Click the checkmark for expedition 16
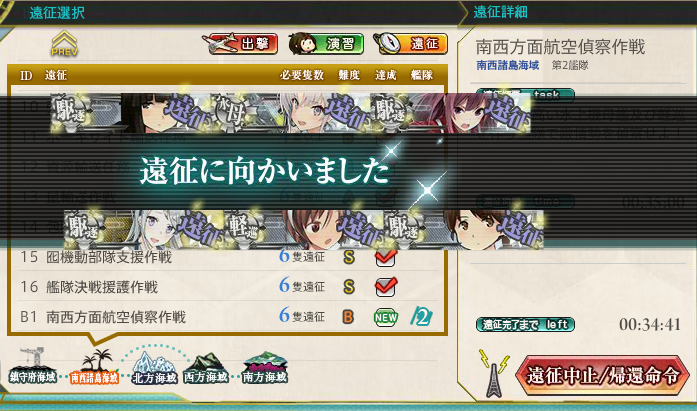 click(x=385, y=287)
